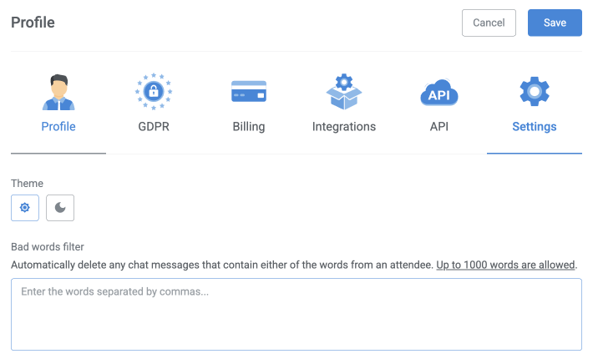This screenshot has height=364, width=593.
Task: Click the API cloud icon
Action: [x=439, y=93]
